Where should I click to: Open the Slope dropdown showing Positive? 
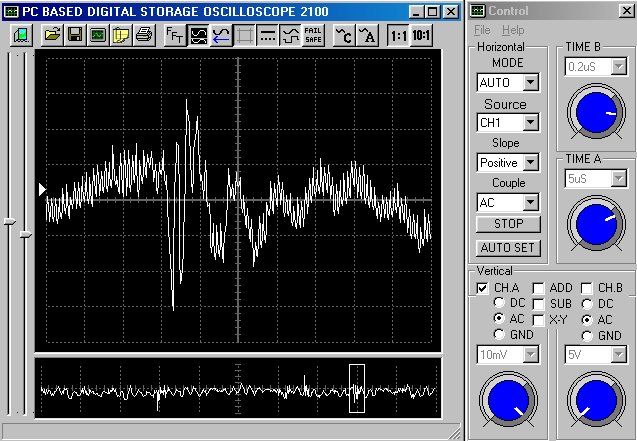tap(530, 162)
